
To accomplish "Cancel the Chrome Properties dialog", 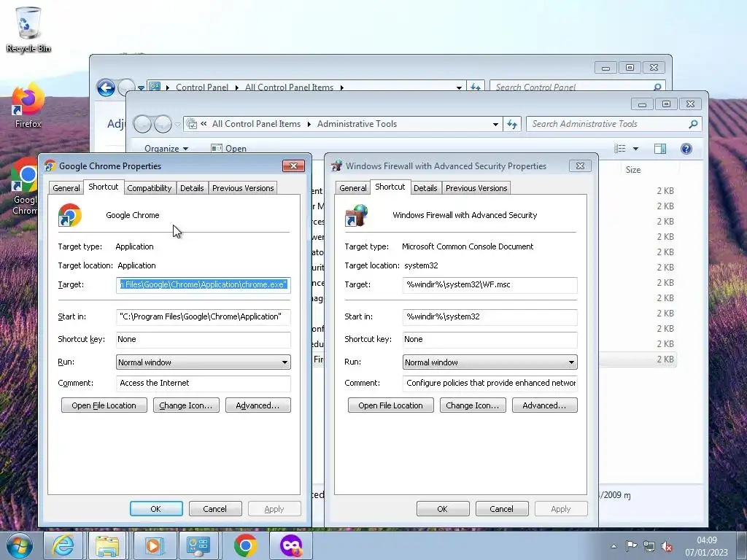I will coord(215,509).
